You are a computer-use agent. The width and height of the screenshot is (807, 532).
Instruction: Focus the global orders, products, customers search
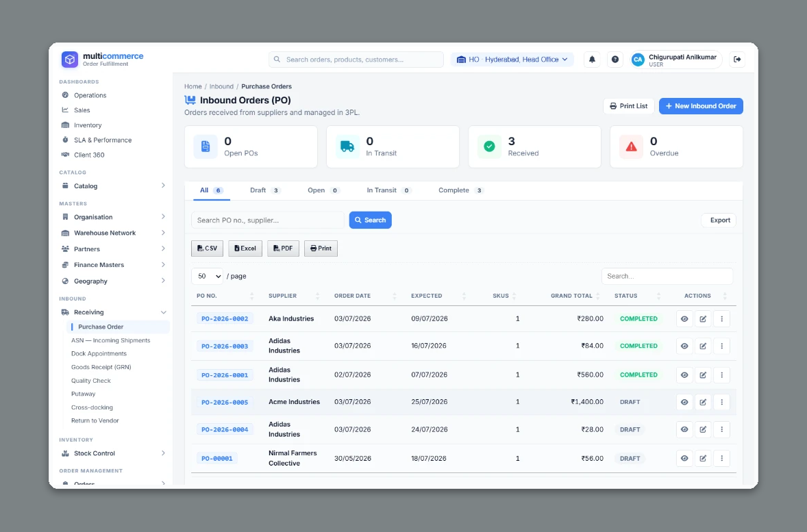click(356, 60)
